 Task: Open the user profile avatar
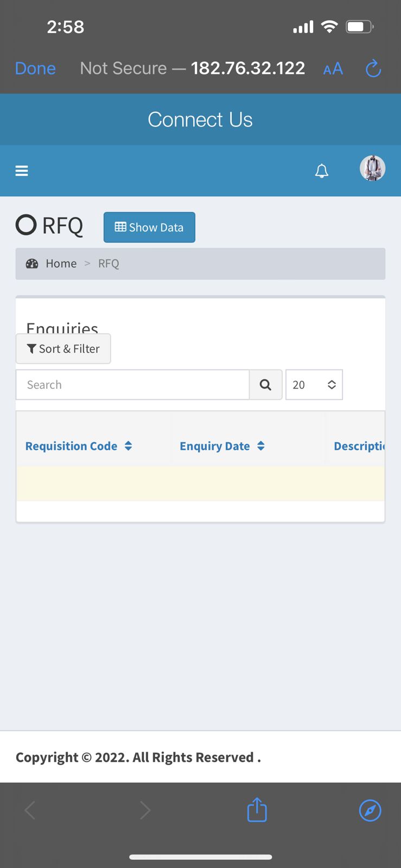[373, 168]
